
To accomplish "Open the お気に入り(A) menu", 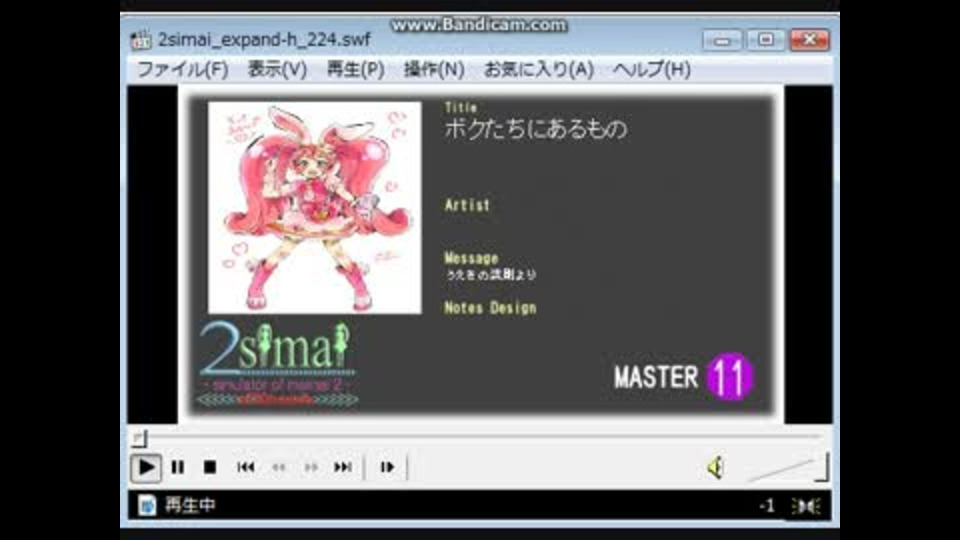I will (539, 69).
